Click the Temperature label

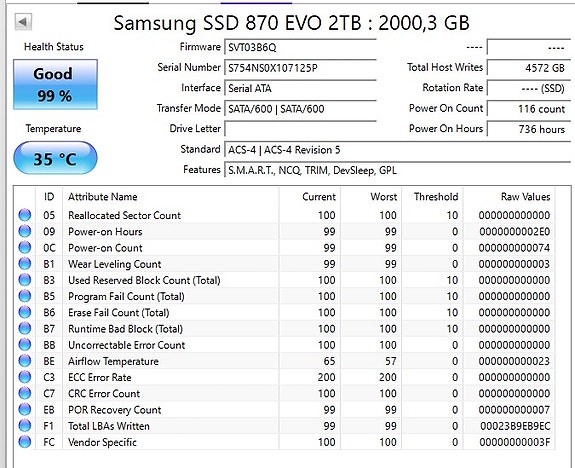54,129
